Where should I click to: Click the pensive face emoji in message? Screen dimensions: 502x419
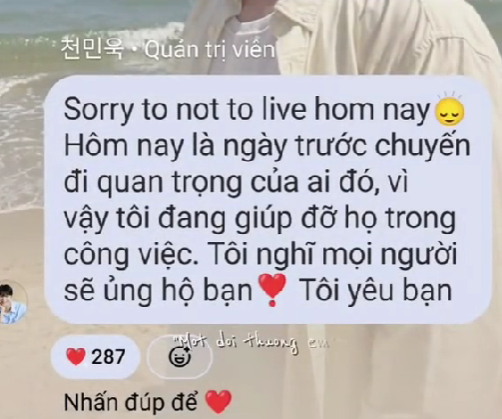pyautogui.click(x=450, y=110)
